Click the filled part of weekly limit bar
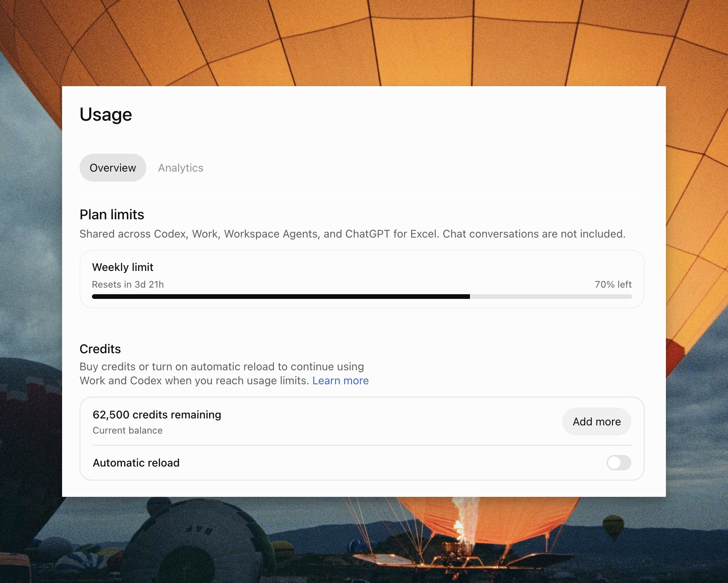Image resolution: width=728 pixels, height=583 pixels. coord(281,297)
